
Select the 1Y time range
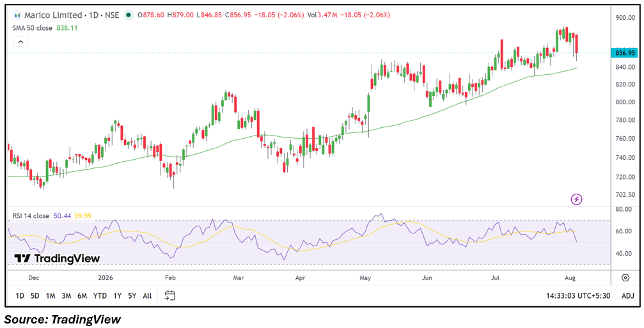pos(117,295)
